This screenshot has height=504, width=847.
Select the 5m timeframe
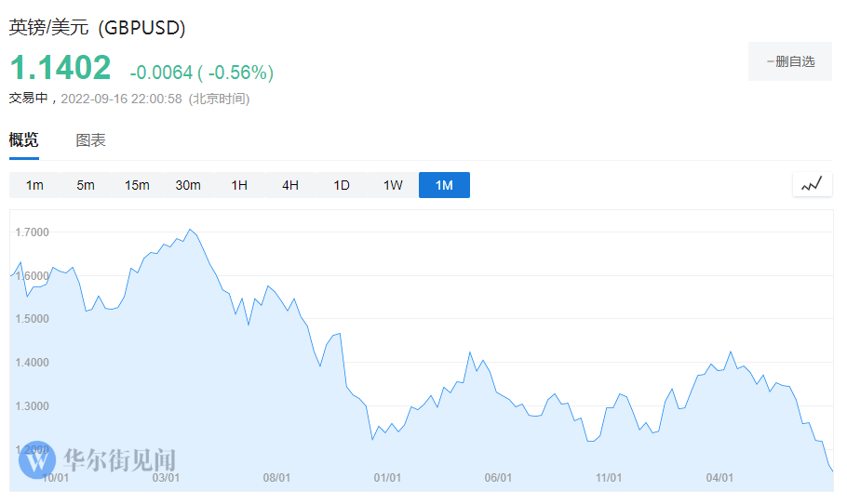click(x=86, y=185)
